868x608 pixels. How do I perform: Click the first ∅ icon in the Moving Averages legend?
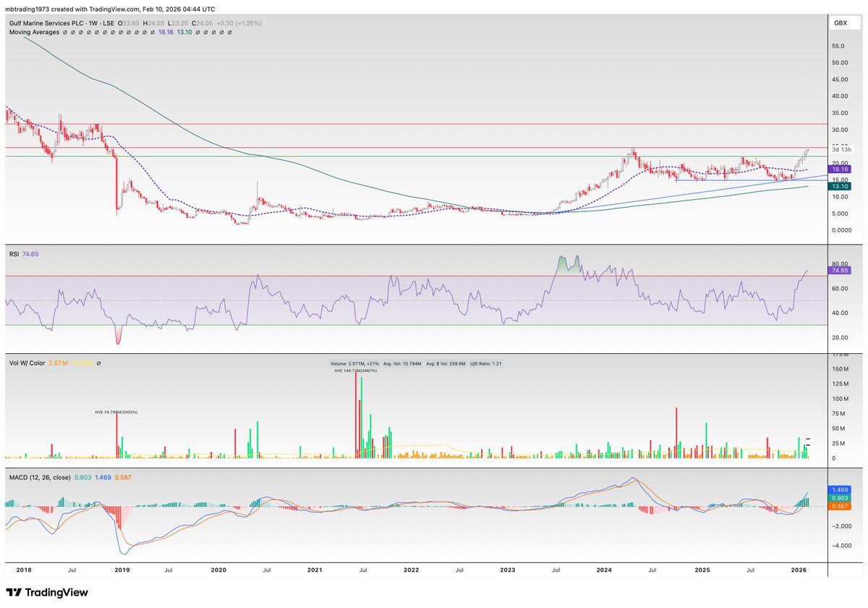[66, 32]
